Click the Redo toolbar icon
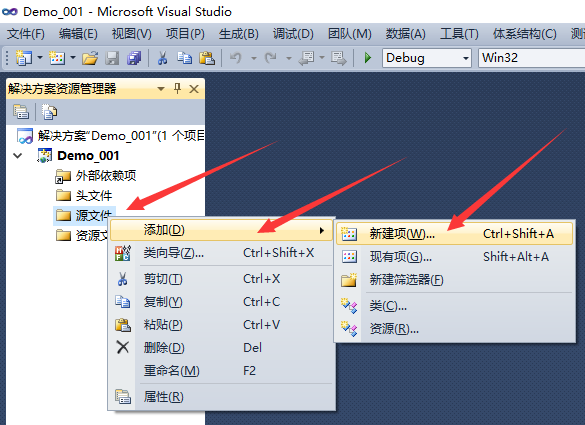The height and width of the screenshot is (425, 585). coord(270,58)
